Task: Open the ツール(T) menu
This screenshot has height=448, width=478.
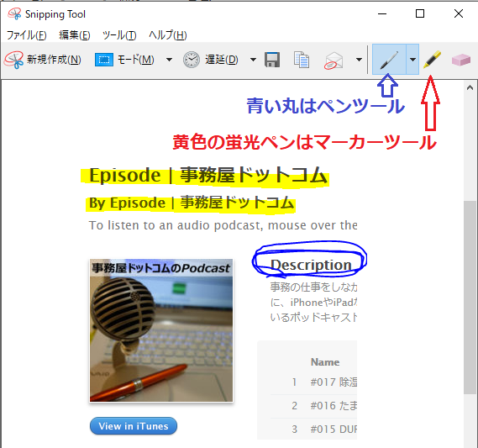Action: point(119,35)
